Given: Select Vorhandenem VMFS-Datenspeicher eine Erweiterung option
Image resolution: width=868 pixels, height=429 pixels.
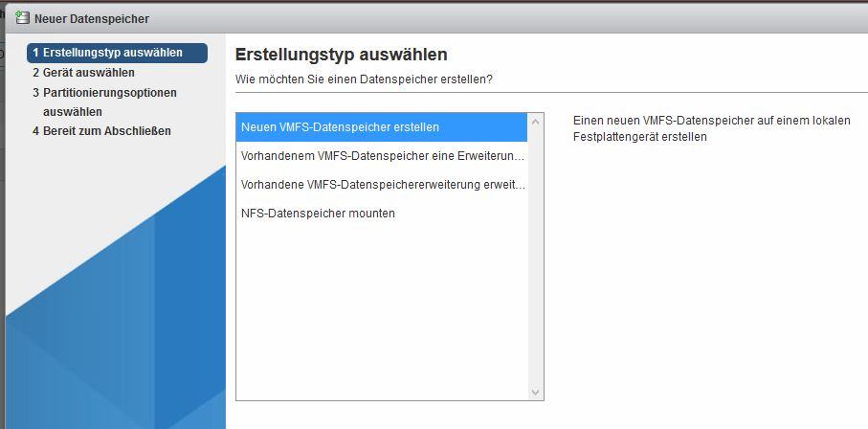Looking at the screenshot, I should click(x=382, y=156).
